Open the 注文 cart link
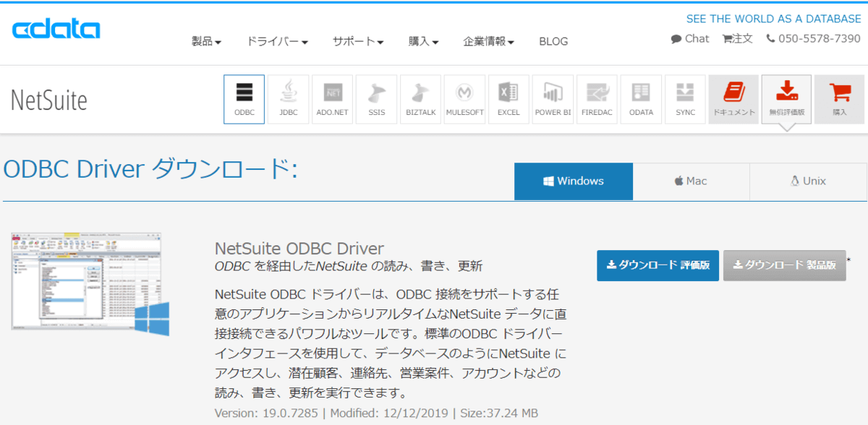This screenshot has height=425, width=868. 737,38
